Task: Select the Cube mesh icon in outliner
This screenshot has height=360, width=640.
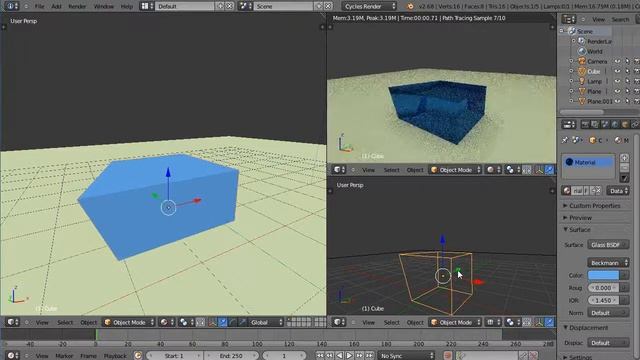Action: [x=582, y=71]
